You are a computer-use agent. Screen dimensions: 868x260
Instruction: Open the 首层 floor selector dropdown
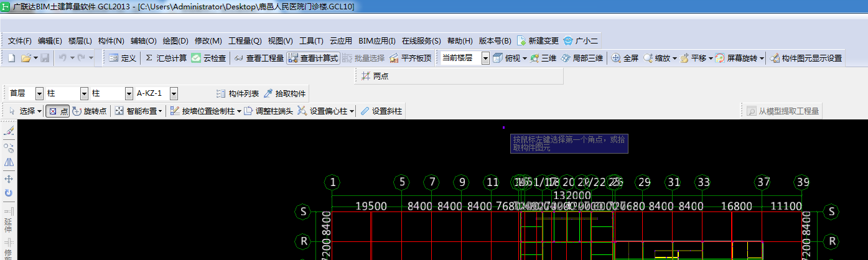[39, 93]
